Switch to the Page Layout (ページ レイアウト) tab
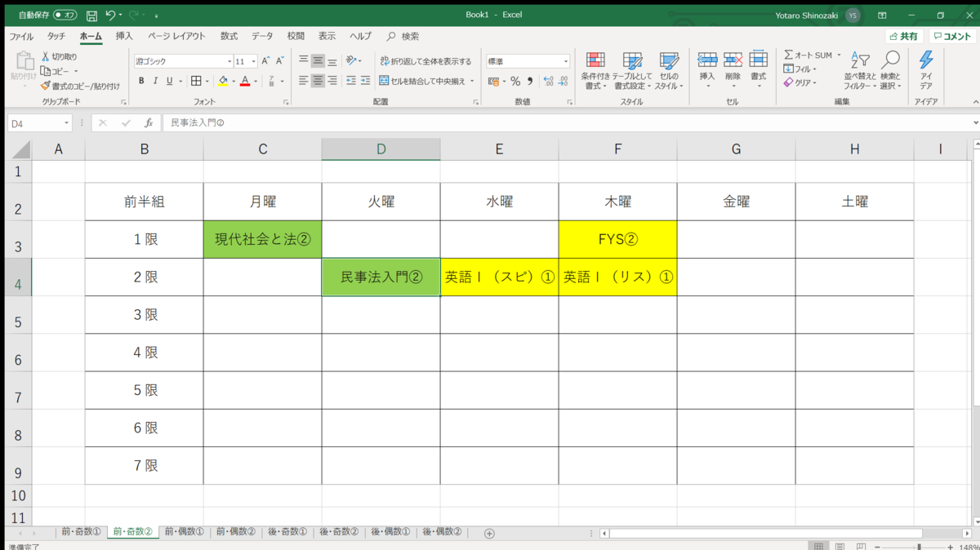 click(x=176, y=37)
